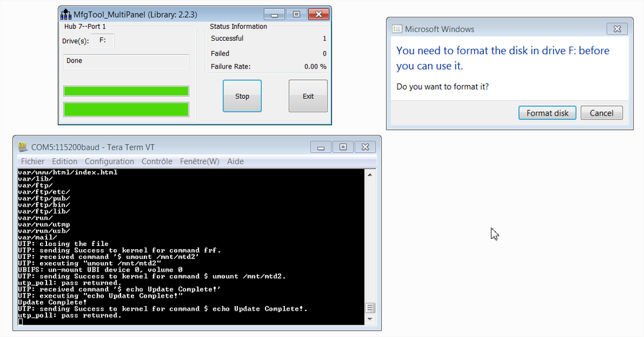Close the MfgTool_MultiPanel window
Screen dimensions: 644x337
(318, 14)
